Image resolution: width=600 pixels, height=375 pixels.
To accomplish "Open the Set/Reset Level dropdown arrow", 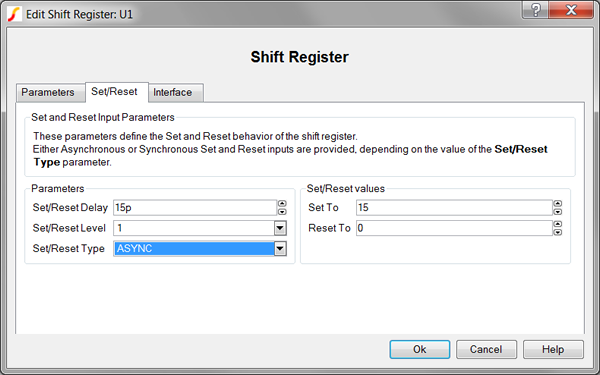I will (280, 228).
